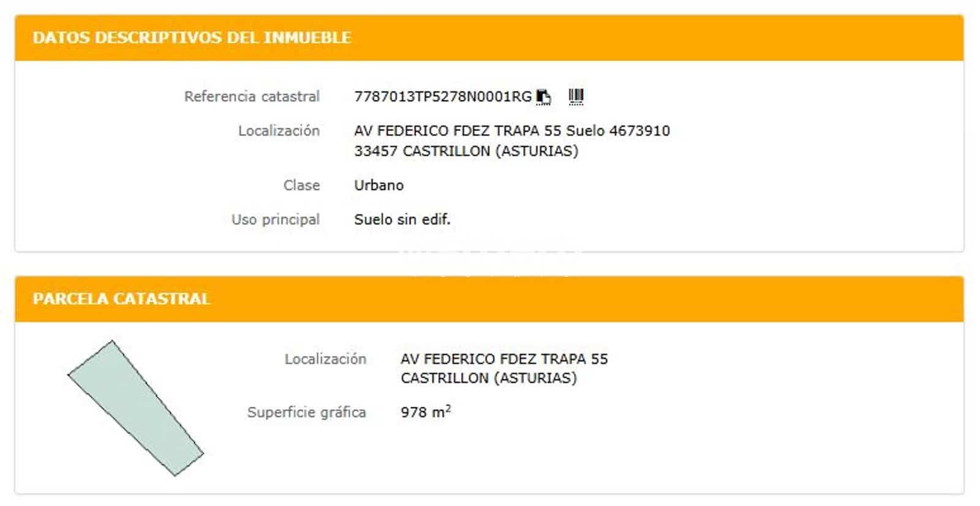Screen dimensions: 980x506
Task: Click the Uso principal label
Action: [275, 219]
